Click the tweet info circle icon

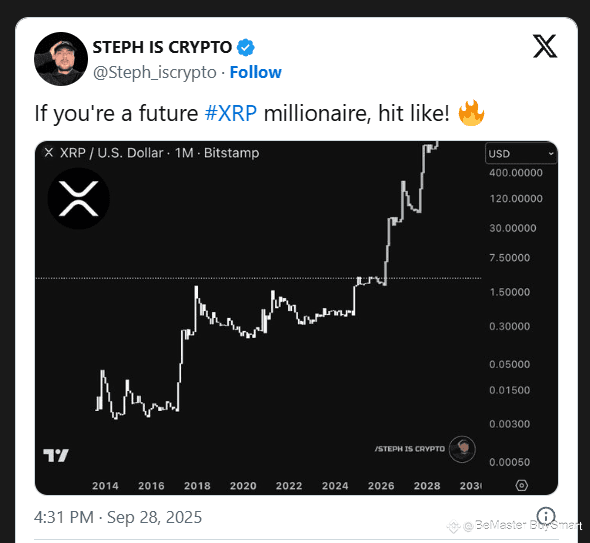click(x=546, y=516)
